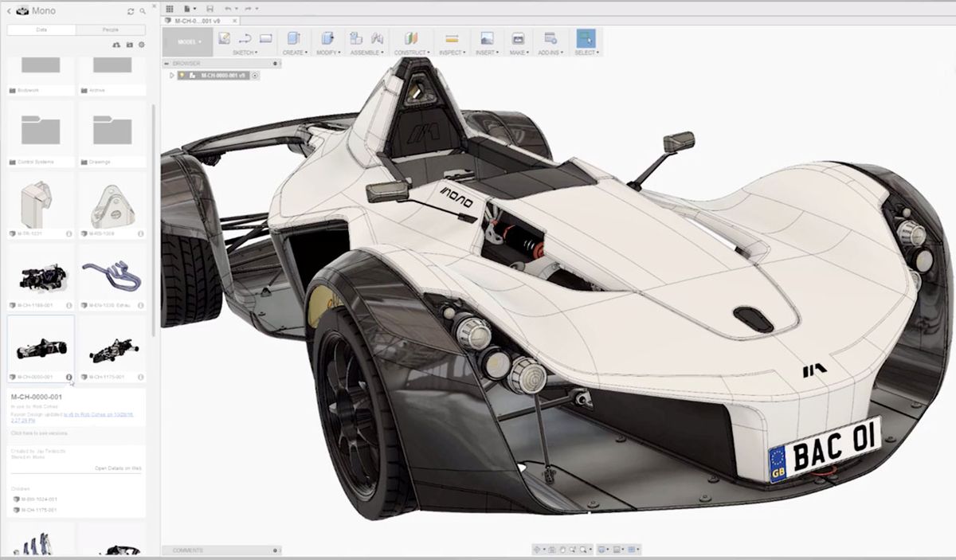Click the Modify toolbar icon

[x=326, y=37]
